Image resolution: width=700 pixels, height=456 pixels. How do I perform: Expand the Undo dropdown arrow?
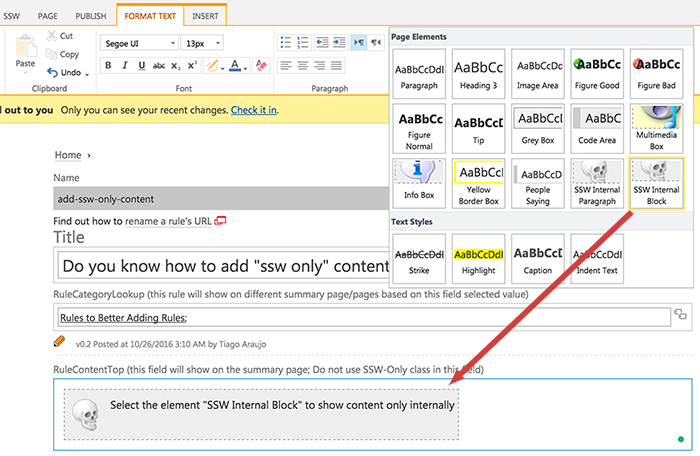(86, 73)
